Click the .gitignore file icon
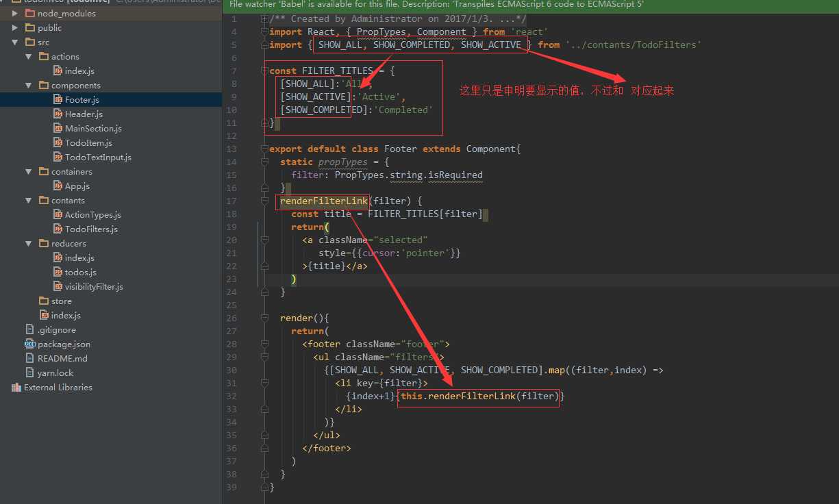 [x=30, y=329]
